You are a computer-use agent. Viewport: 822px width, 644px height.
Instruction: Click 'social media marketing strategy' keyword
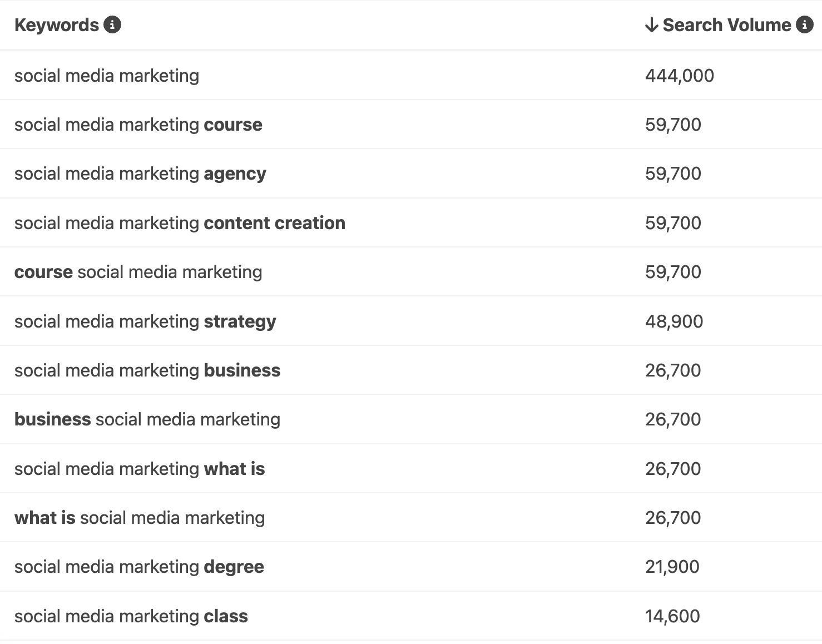click(x=145, y=321)
